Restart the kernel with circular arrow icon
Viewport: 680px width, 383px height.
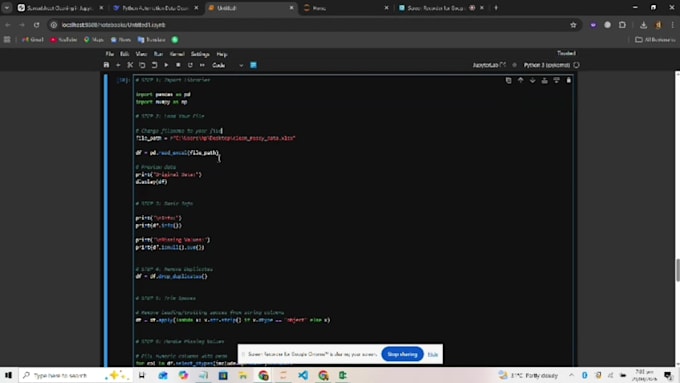pyautogui.click(x=190, y=65)
